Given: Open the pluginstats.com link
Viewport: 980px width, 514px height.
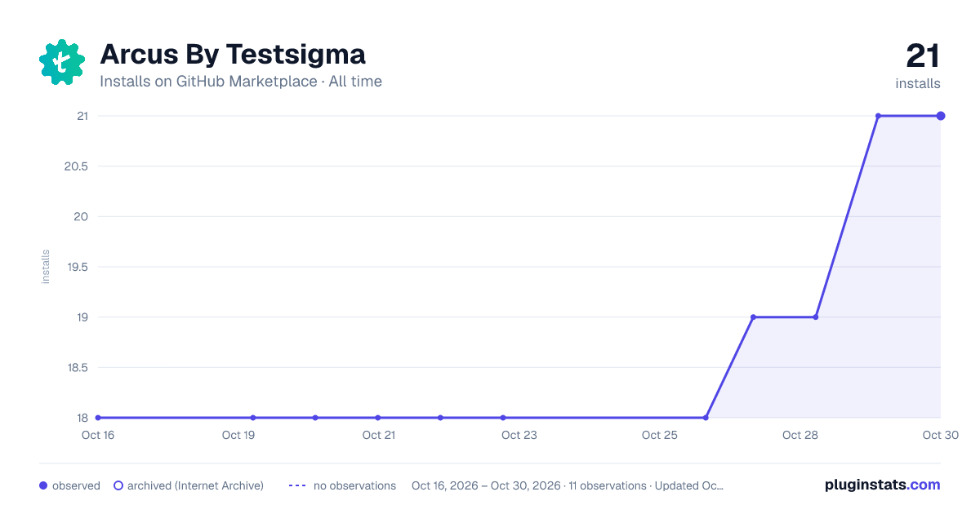Looking at the screenshot, I should [882, 485].
